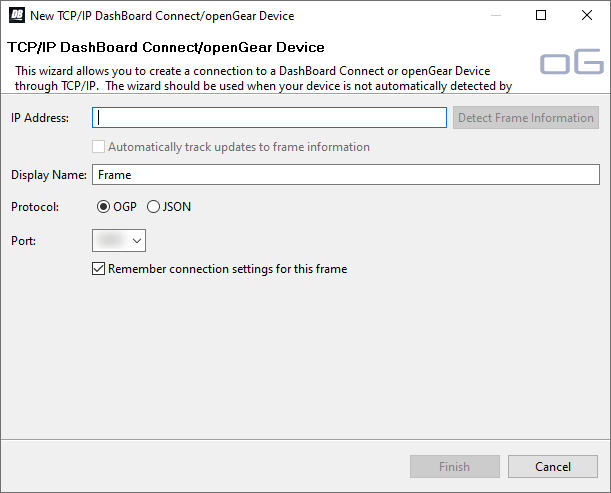Click the DashBoard app icon in title bar

click(17, 16)
